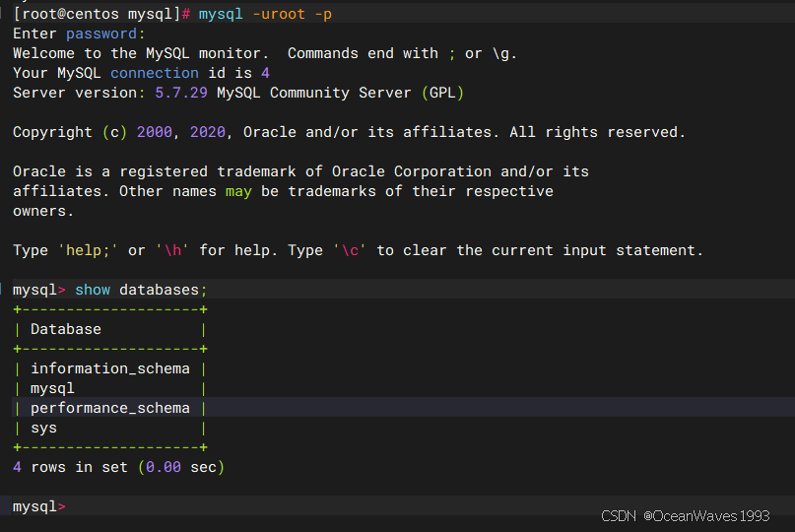Click the 'Enter password:' line
Viewport: 795px width, 532px height.
pos(79,33)
